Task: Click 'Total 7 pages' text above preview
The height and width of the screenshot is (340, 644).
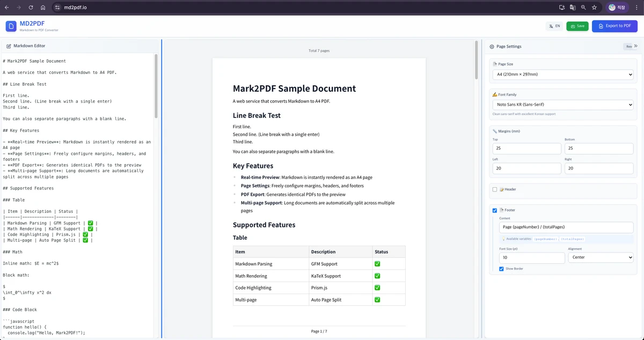Action: pyautogui.click(x=319, y=50)
